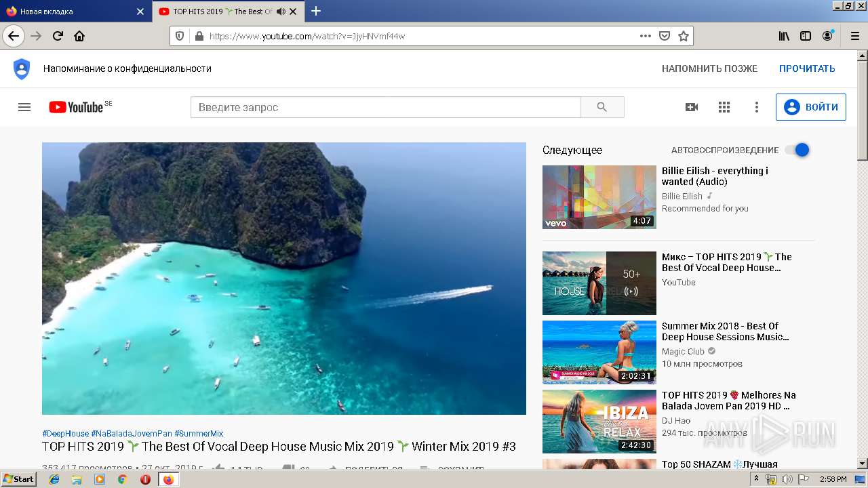This screenshot has height=488, width=868.
Task: Launch Opera from taskbar
Action: (x=145, y=479)
